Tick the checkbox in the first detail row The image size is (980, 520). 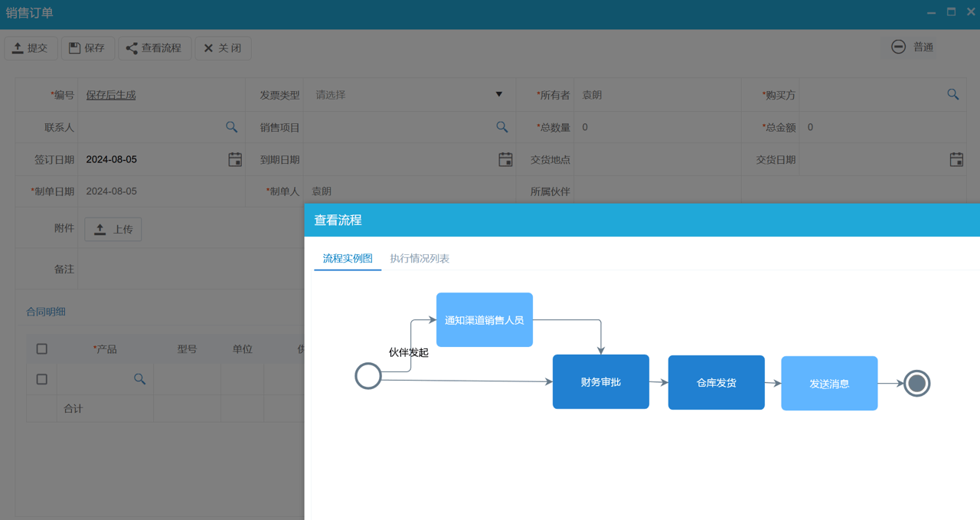[42, 379]
